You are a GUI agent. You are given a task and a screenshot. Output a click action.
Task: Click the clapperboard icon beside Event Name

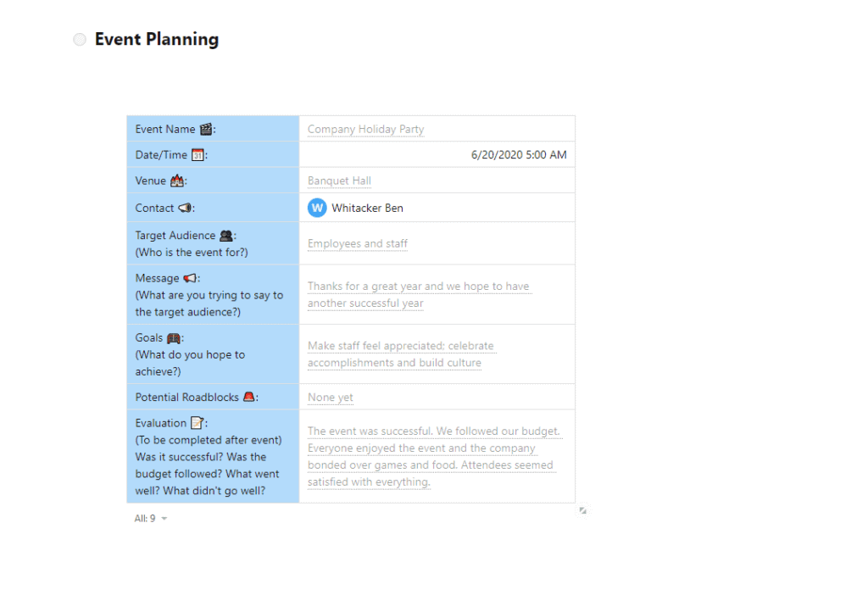[206, 130]
